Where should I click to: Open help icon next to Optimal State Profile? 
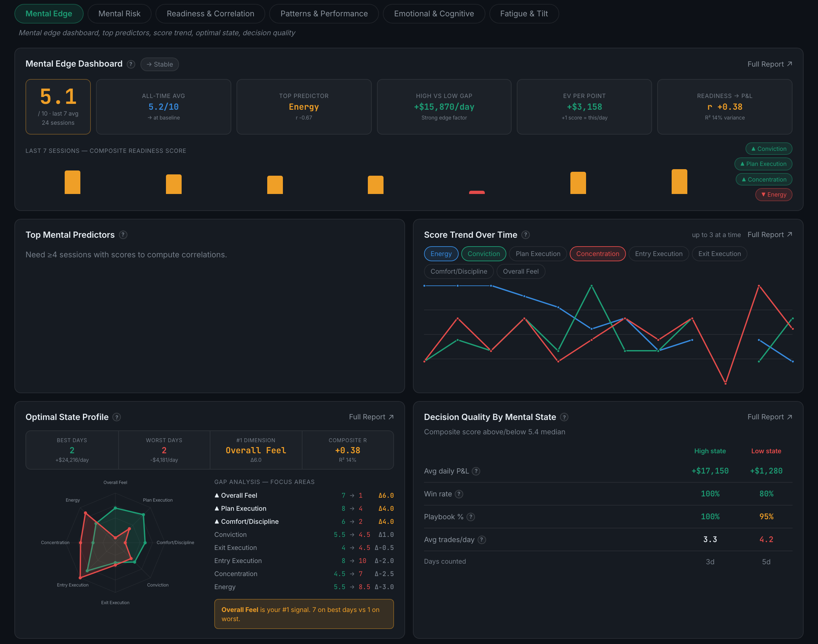click(117, 417)
